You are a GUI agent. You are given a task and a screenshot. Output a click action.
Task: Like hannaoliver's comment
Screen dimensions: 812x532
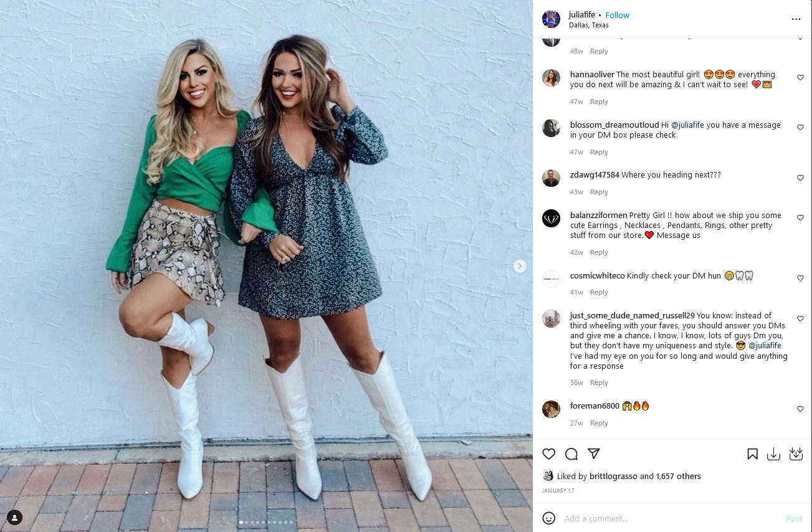coord(800,77)
